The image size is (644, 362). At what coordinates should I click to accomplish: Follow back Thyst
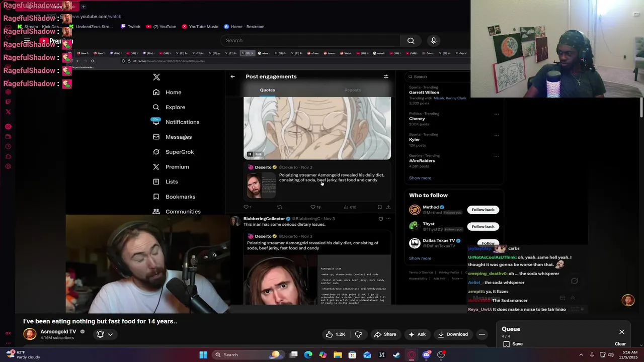coord(483,226)
